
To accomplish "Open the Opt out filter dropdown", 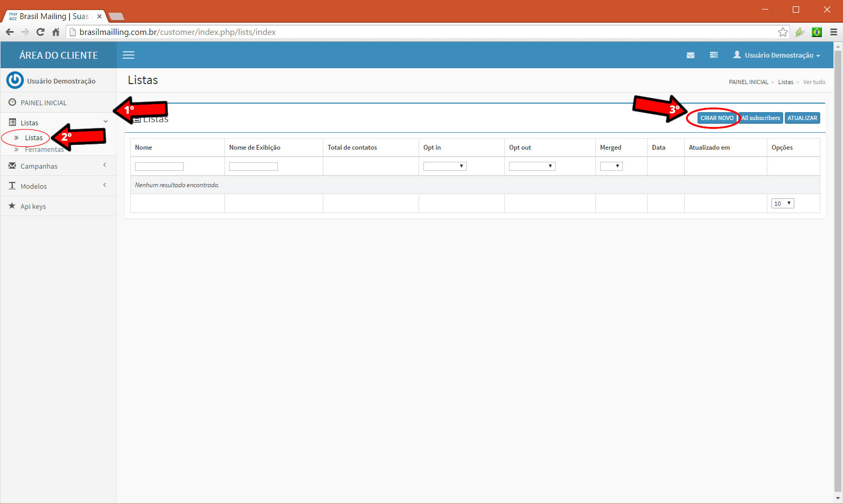I will [532, 166].
